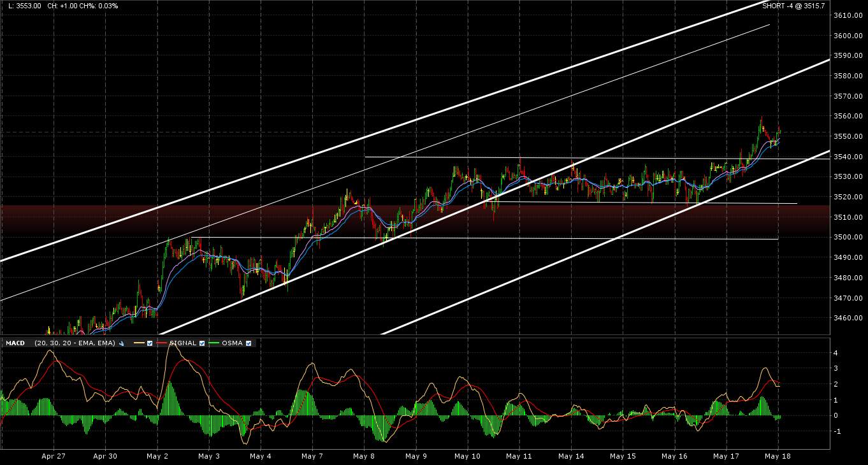Click the May 11 date label

pos(519,456)
